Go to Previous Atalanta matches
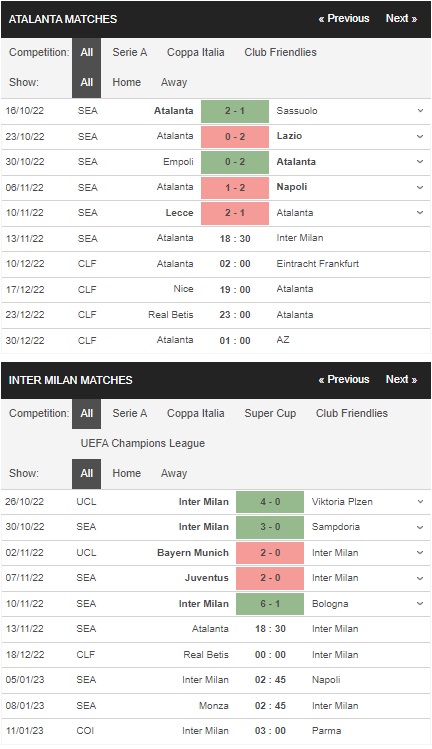 pos(344,19)
